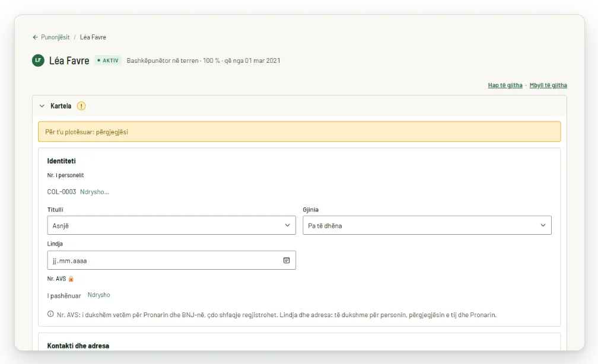Screen dimensions: 598x364
Task: Click the 'Bashkëpunëtor në terren' subtitle text
Action: point(163,60)
